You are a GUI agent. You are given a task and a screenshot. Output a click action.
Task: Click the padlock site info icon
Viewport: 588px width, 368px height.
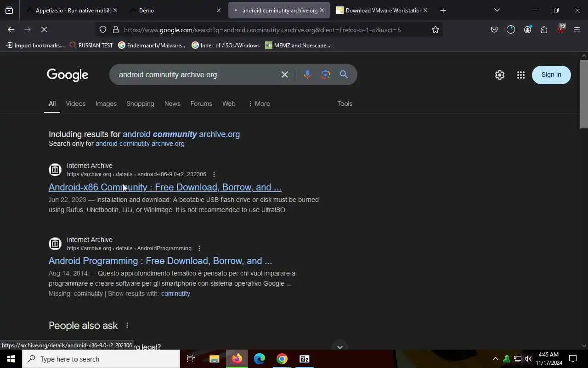[x=116, y=29]
